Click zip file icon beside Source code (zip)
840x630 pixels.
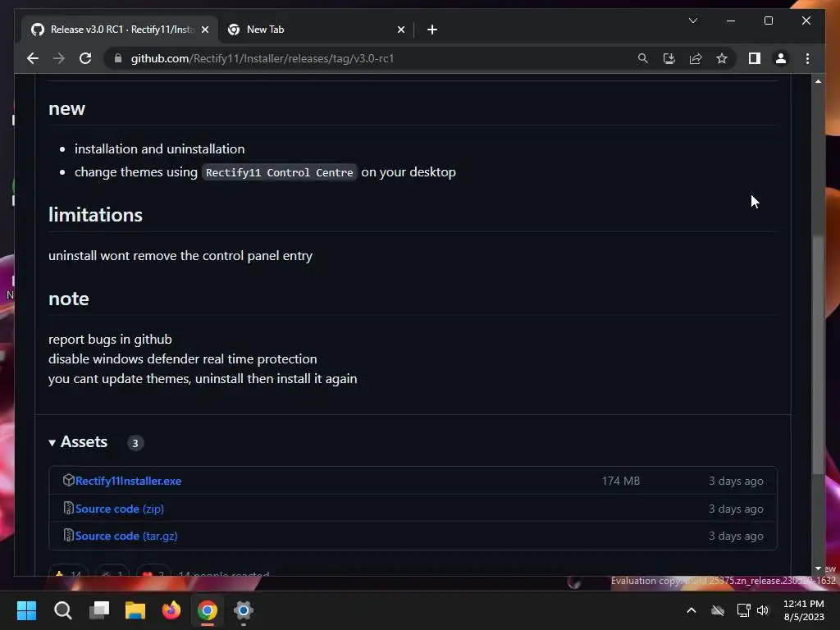tap(68, 508)
